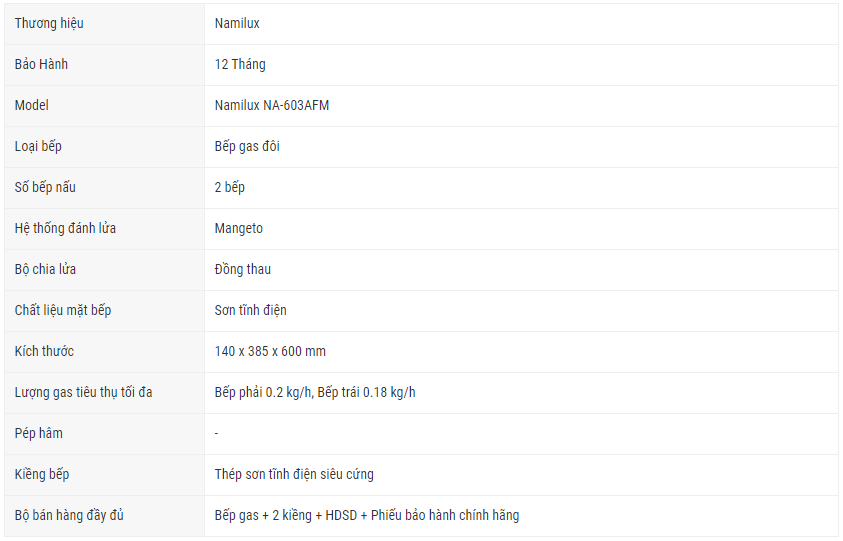Select the Bếp phải 0.2 kg/h text
The height and width of the screenshot is (541, 843).
pyautogui.click(x=263, y=393)
